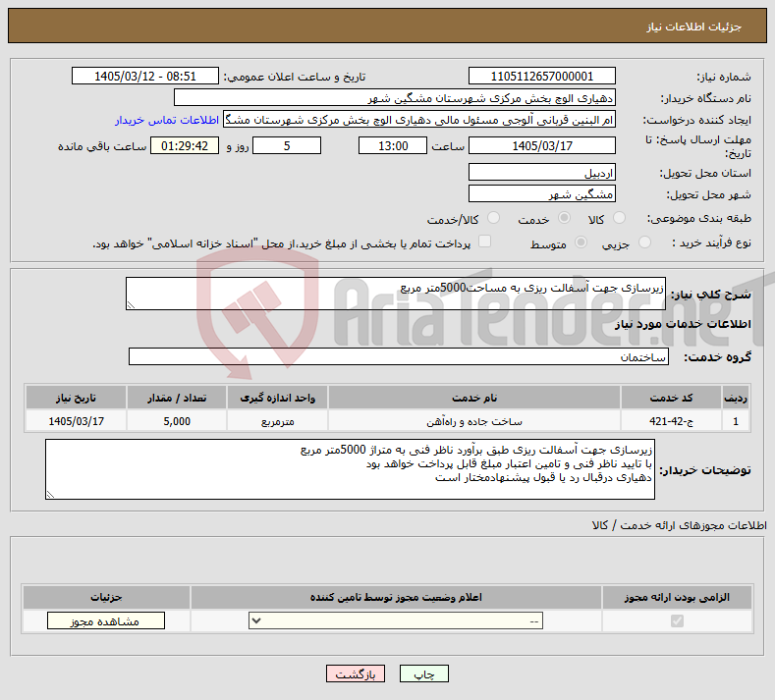The height and width of the screenshot is (700, 775).
Task: Click the اطلاعات خدمات مورد نیاز heading
Action: [x=683, y=324]
